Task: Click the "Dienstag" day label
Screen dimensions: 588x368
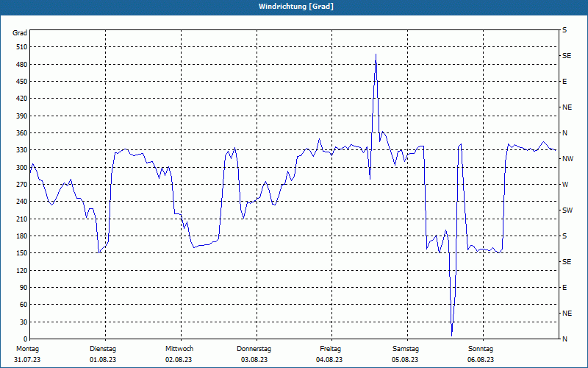Action: click(103, 349)
